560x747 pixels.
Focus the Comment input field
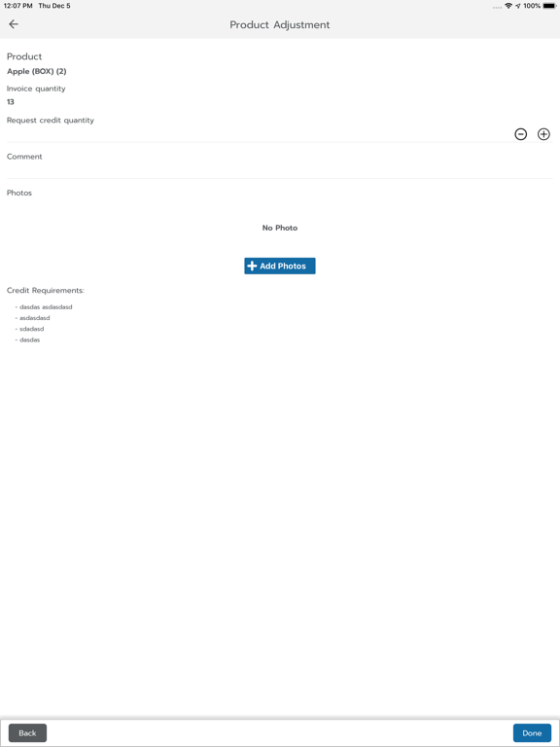[x=280, y=170]
